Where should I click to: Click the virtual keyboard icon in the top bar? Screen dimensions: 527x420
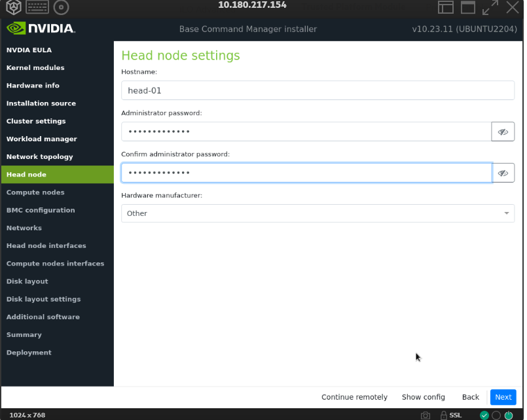37,7
